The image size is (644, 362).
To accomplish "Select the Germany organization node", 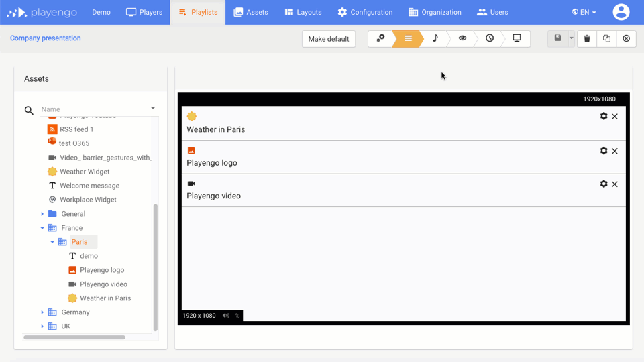I will tap(69, 312).
